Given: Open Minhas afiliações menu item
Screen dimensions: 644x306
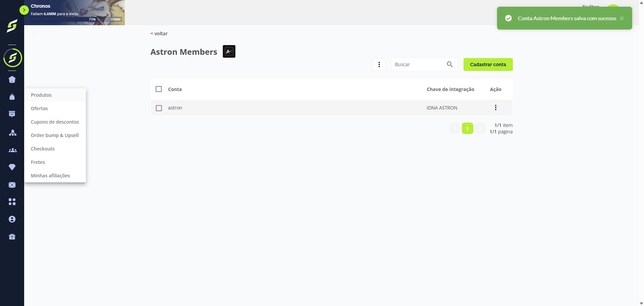Looking at the screenshot, I should [55, 176].
